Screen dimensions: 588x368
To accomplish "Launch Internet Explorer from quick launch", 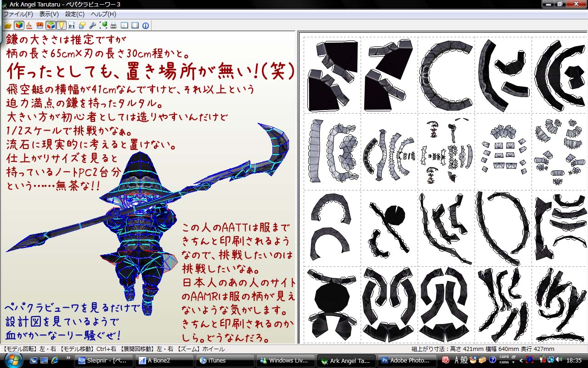I will [x=55, y=360].
